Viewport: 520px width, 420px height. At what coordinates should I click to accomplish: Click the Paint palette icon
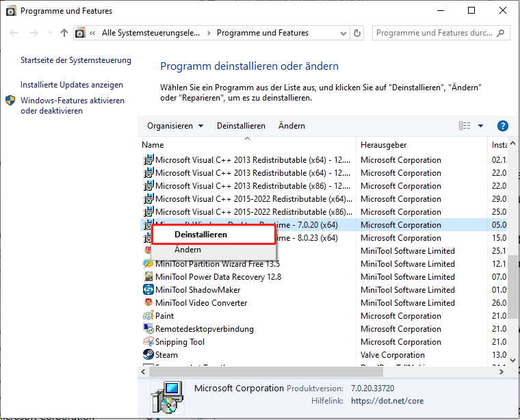148,315
